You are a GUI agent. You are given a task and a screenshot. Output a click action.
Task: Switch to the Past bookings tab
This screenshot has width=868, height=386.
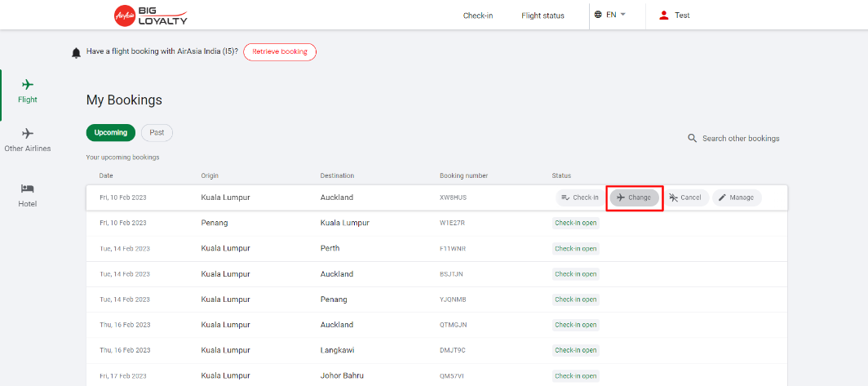[x=157, y=133]
